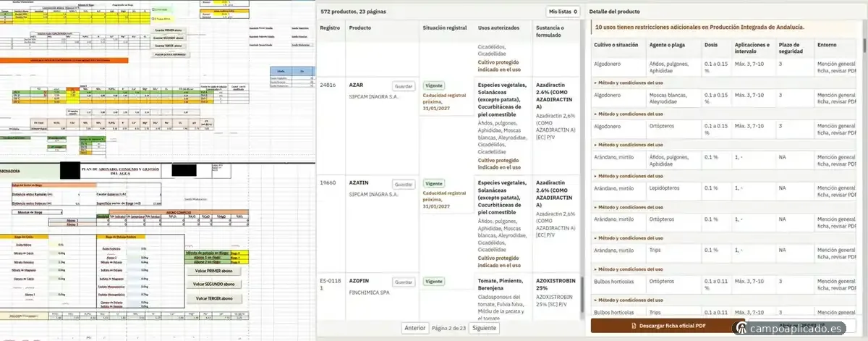The image size is (868, 341).
Task: Expand Método y condiciones under Algodonero Ortópteros row
Action: pyautogui.click(x=628, y=145)
